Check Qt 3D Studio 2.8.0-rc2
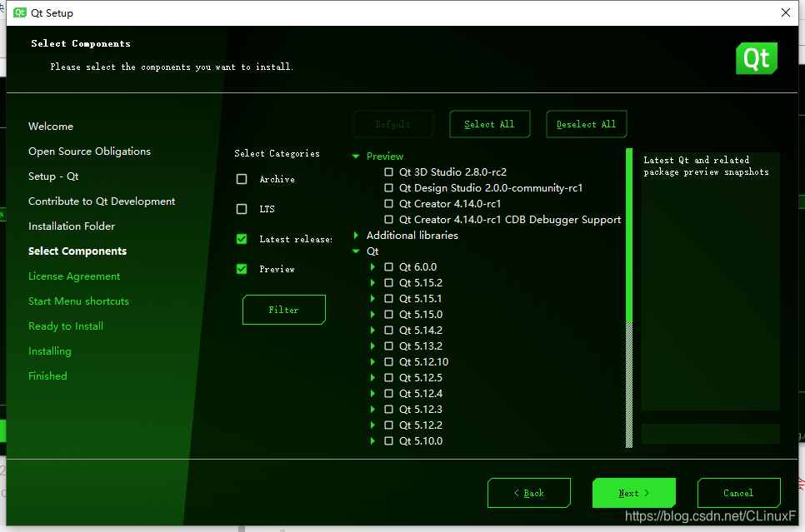 click(x=388, y=172)
